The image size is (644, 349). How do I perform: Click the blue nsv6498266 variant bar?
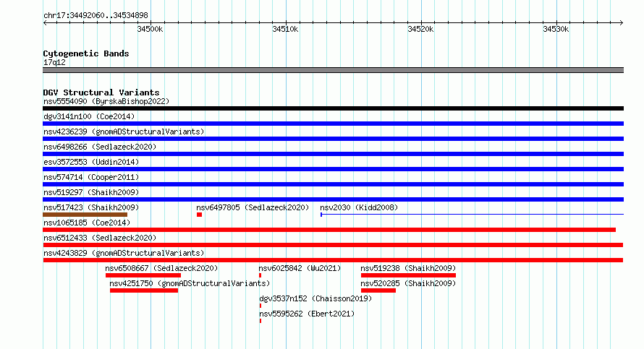[x=333, y=154]
